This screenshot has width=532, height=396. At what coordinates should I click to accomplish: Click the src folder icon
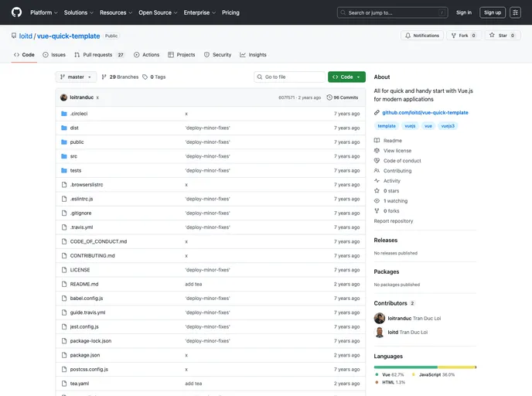[x=64, y=156]
